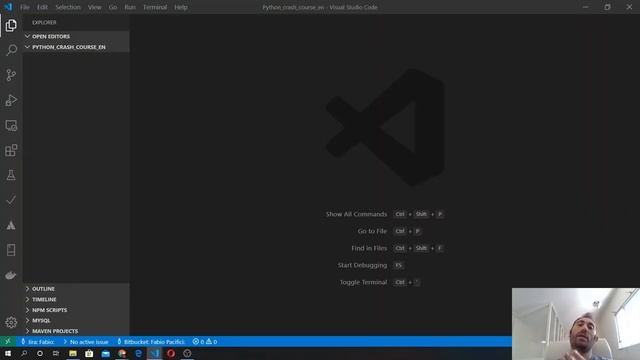
Task: Open the Extensions view
Action: click(x=11, y=150)
